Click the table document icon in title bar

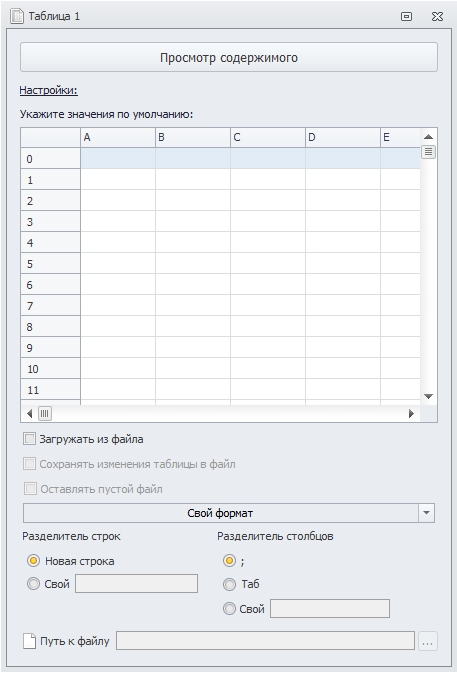tap(17, 16)
